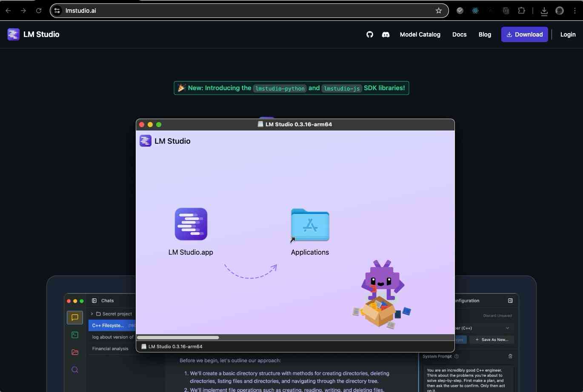Click the site information icon in address bar
The height and width of the screenshot is (392, 583).
[x=57, y=11]
